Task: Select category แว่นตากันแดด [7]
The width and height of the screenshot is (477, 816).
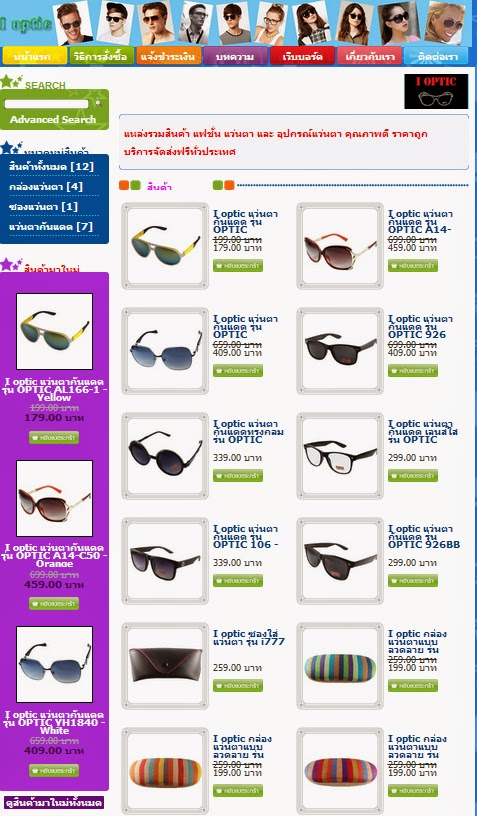Action: (51, 227)
